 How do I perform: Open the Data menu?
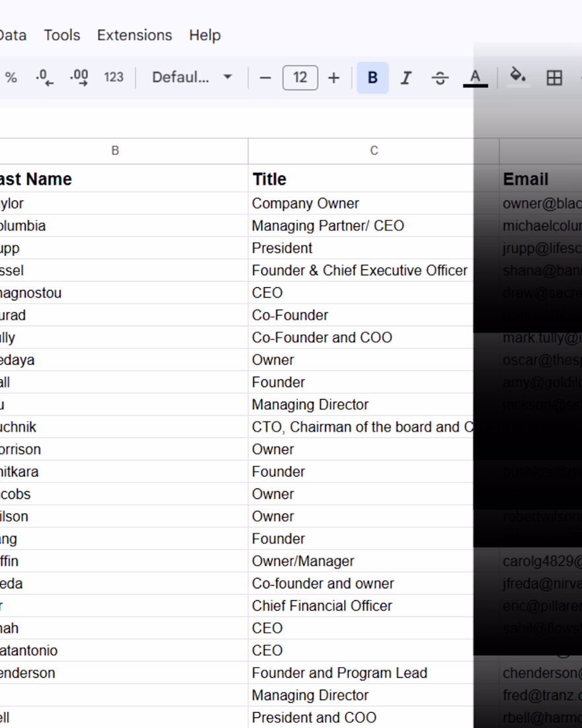12,35
